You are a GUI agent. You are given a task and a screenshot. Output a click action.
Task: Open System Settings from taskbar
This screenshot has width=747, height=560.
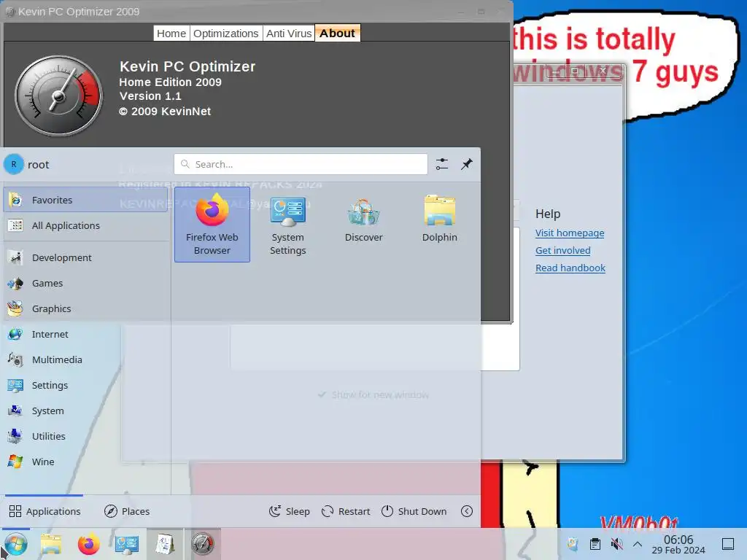pyautogui.click(x=127, y=544)
